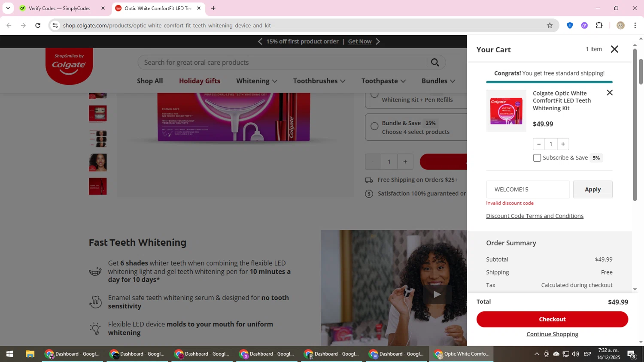Open the tab search dropdown
Viewport: 644px width, 362px height.
[x=8, y=8]
